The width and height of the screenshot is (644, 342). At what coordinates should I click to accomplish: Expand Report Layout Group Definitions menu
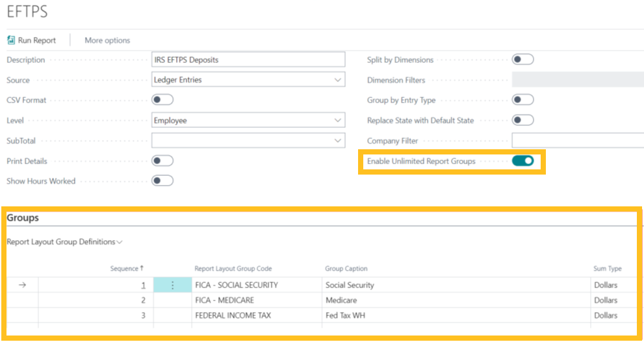point(65,242)
